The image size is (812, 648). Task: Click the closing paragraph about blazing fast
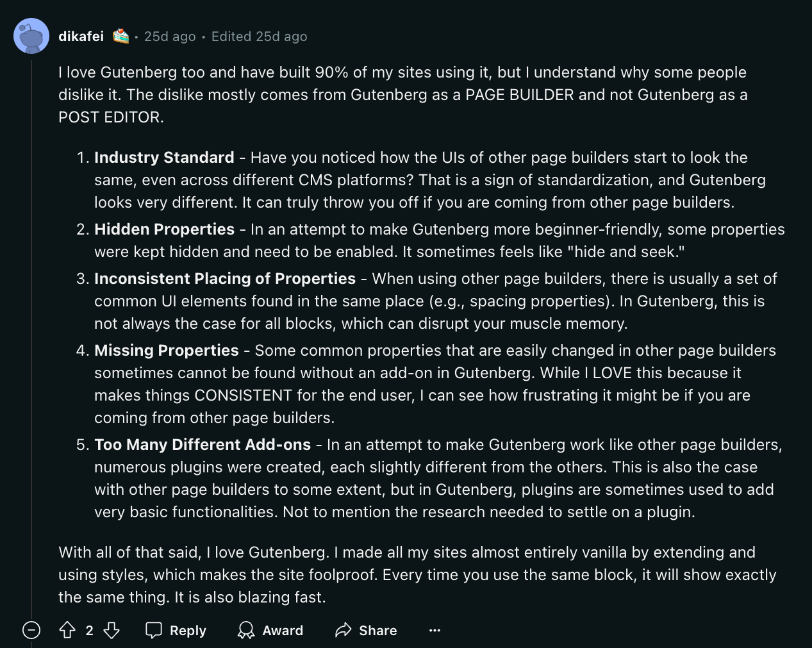[x=417, y=575]
